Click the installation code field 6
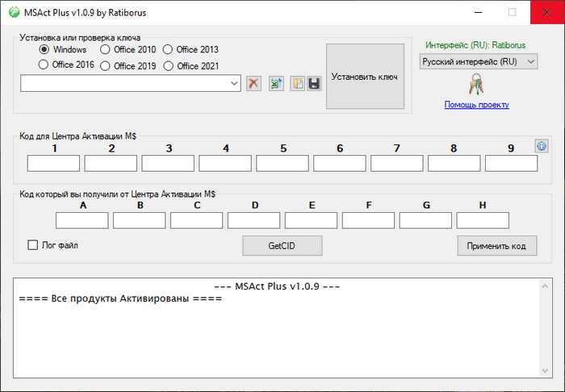This screenshot has height=392, width=565. pyautogui.click(x=340, y=164)
